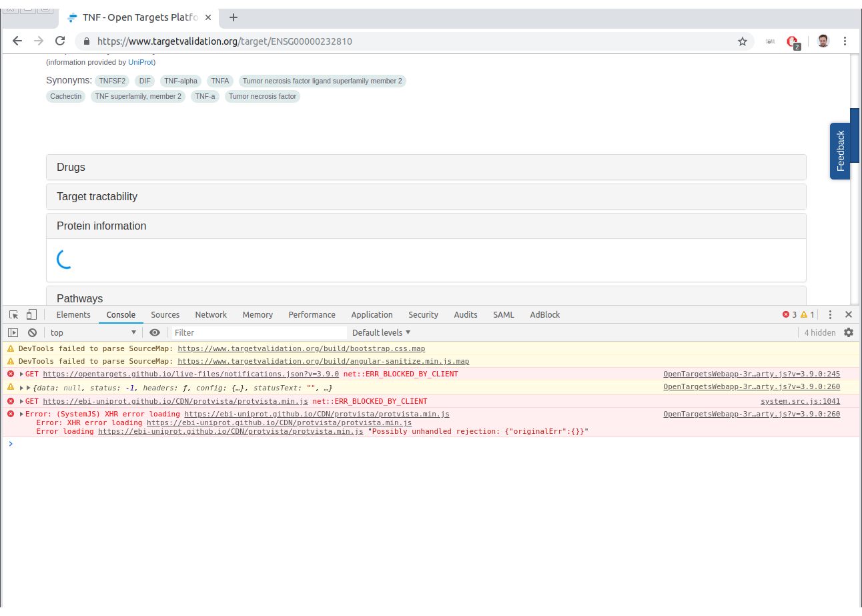Viewport: 862px width, 616px height.
Task: Expand the GET notifications.json error entry
Action: (20, 374)
